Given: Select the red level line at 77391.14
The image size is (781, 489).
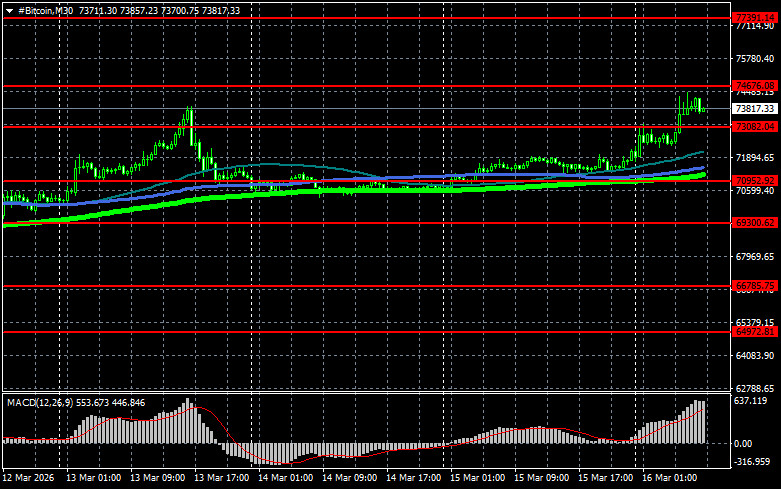Looking at the screenshot, I should (360, 18).
